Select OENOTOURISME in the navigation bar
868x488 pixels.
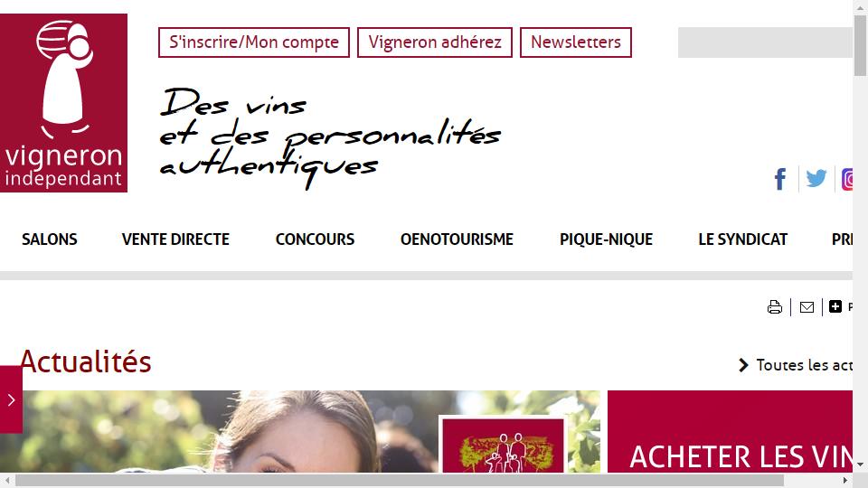click(x=457, y=239)
